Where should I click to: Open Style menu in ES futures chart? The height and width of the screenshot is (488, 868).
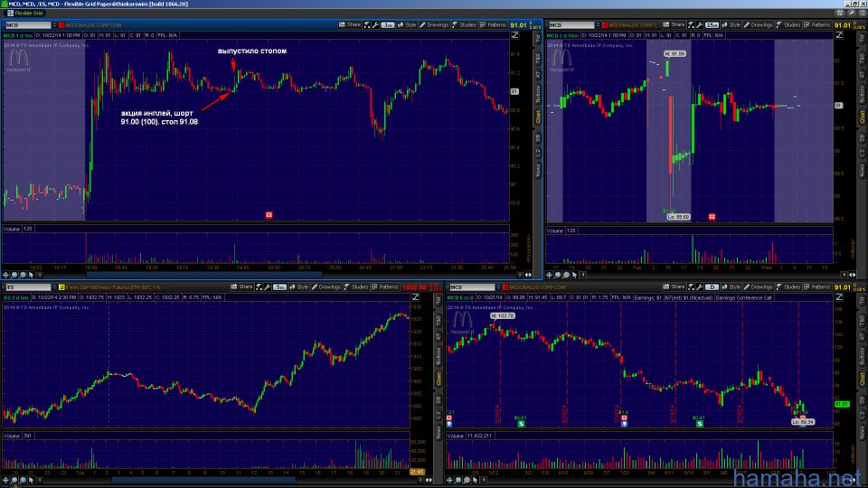[299, 287]
